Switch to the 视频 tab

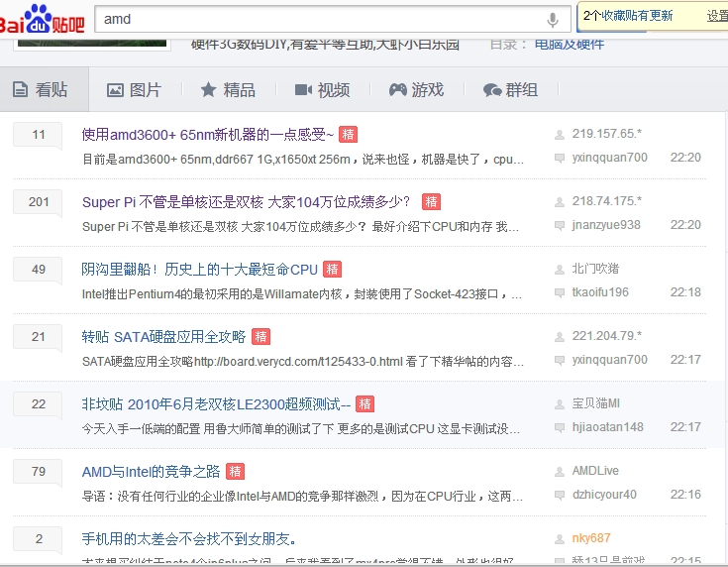click(322, 89)
